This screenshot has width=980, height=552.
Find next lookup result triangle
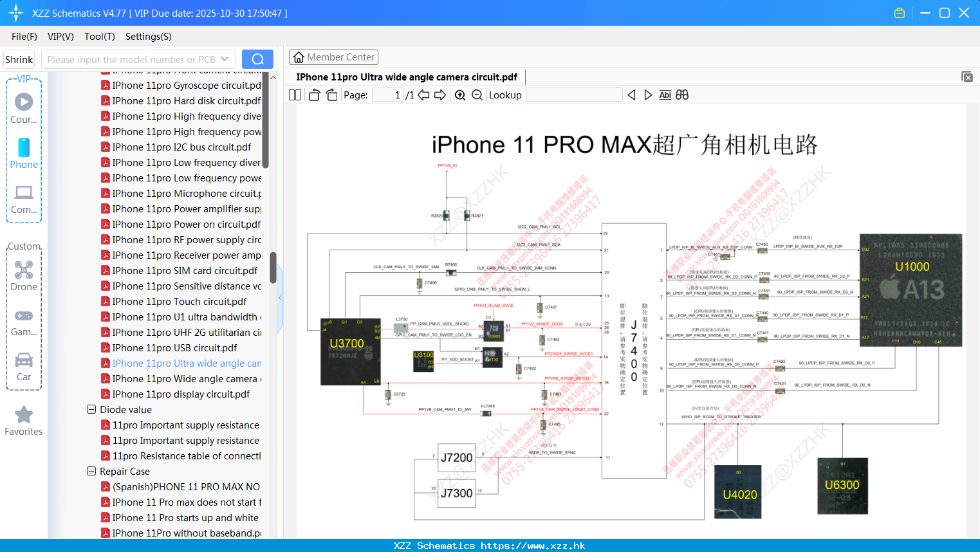pyautogui.click(x=648, y=95)
